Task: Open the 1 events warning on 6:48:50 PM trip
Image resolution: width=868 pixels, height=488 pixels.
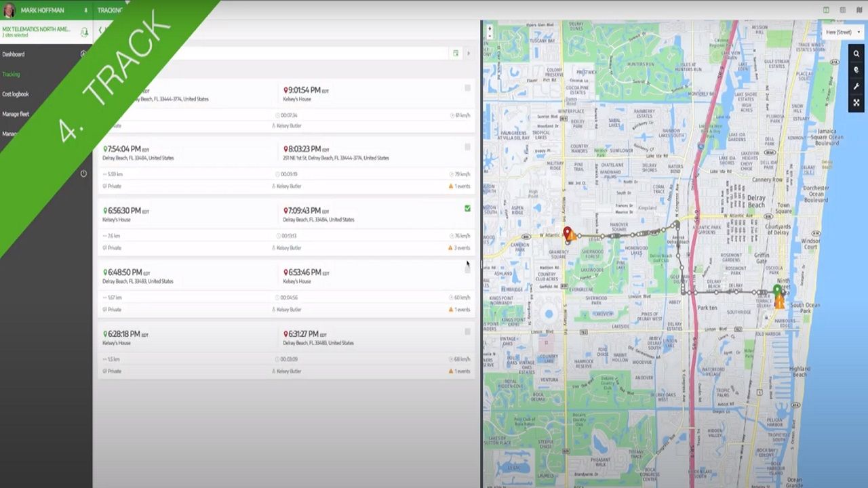Action: [459, 310]
